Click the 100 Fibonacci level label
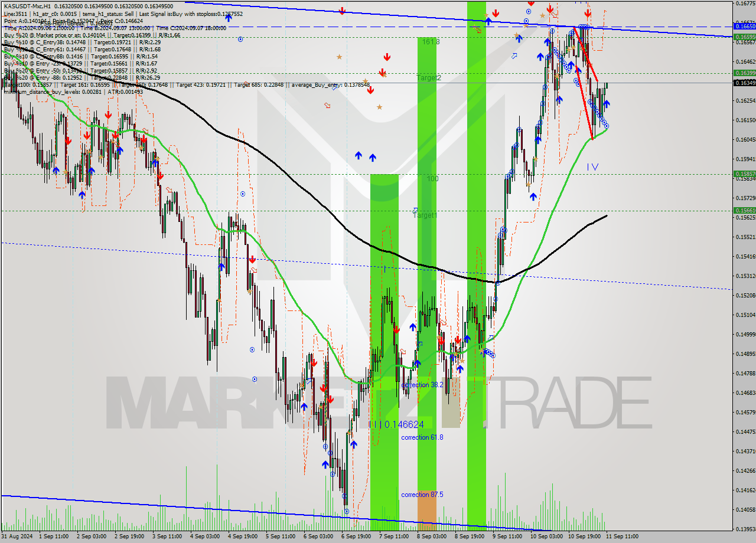This screenshot has height=543, width=756. pyautogui.click(x=432, y=178)
